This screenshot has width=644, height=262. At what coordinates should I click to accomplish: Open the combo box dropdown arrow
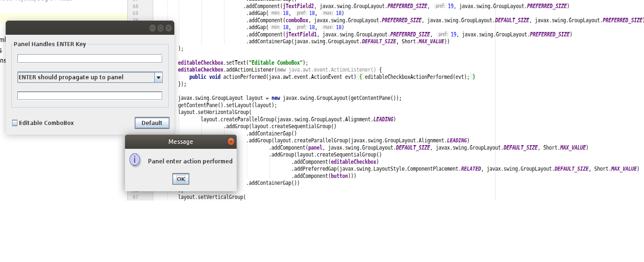click(x=159, y=77)
